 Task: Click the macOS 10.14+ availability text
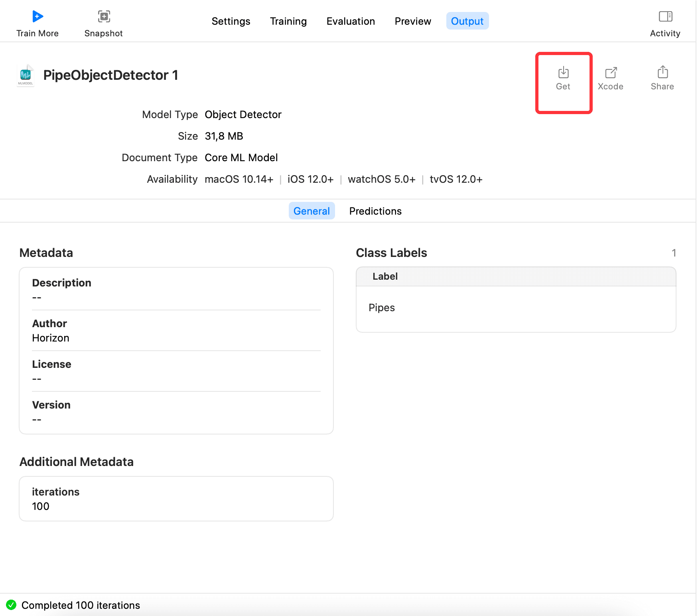[239, 179]
